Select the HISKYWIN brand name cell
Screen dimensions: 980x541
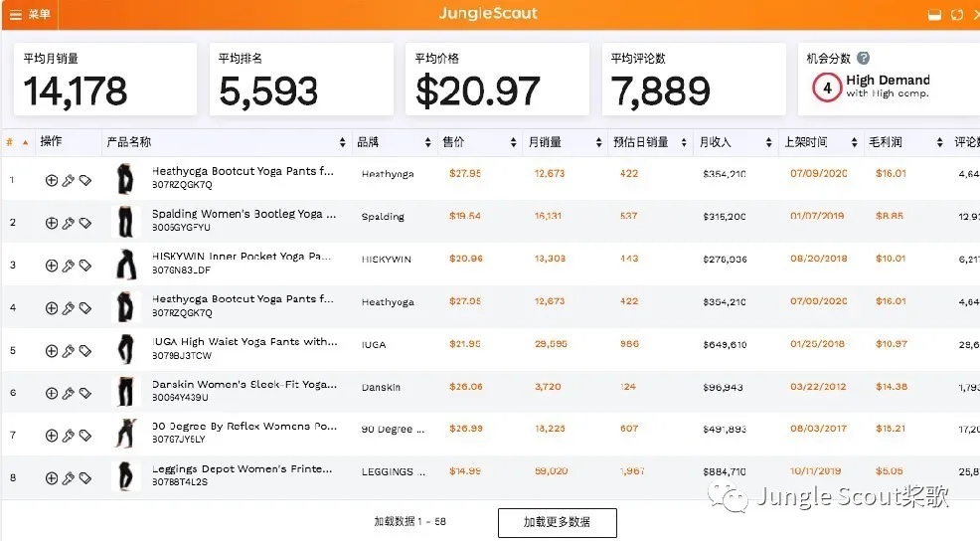pyautogui.click(x=387, y=260)
